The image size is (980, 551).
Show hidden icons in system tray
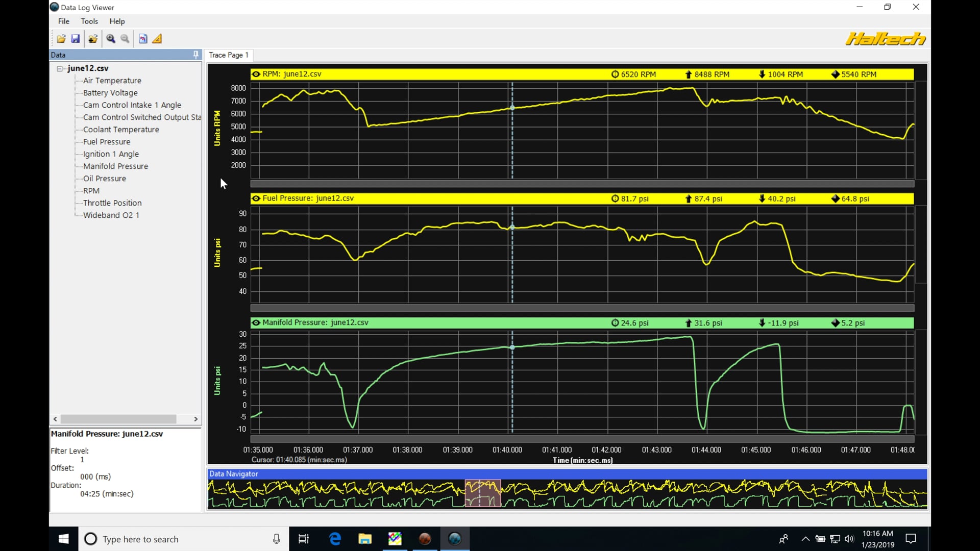pyautogui.click(x=805, y=539)
